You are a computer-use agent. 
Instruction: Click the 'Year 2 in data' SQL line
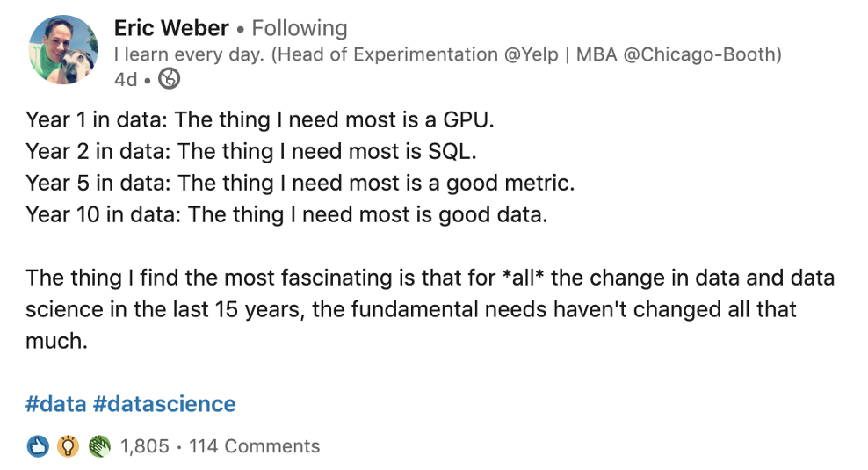[250, 152]
